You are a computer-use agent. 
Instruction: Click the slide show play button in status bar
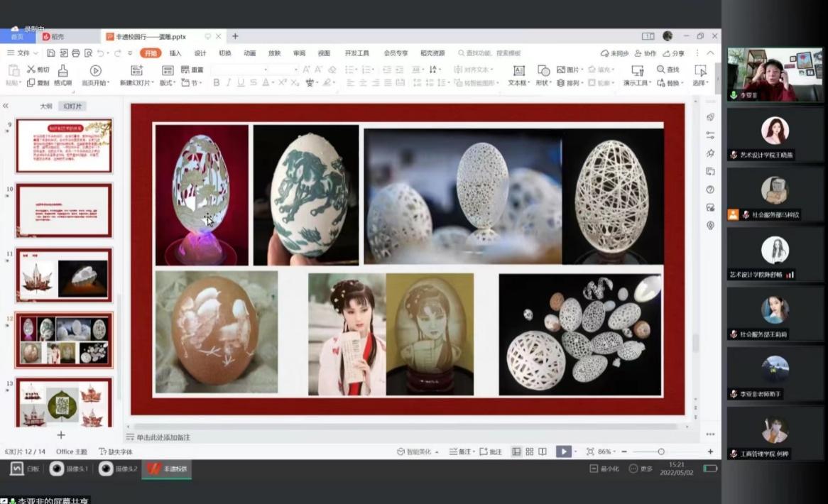coord(565,451)
